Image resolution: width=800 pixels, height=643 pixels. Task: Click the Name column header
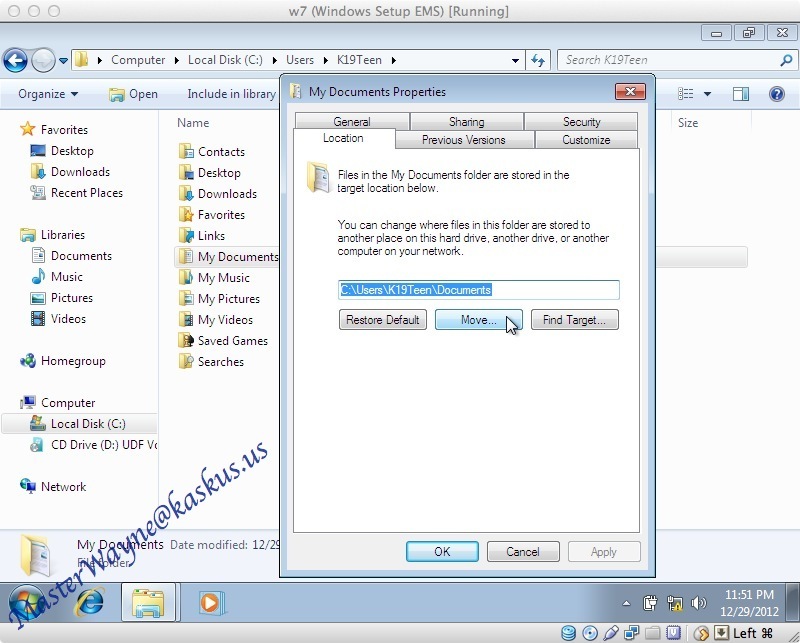[x=193, y=122]
